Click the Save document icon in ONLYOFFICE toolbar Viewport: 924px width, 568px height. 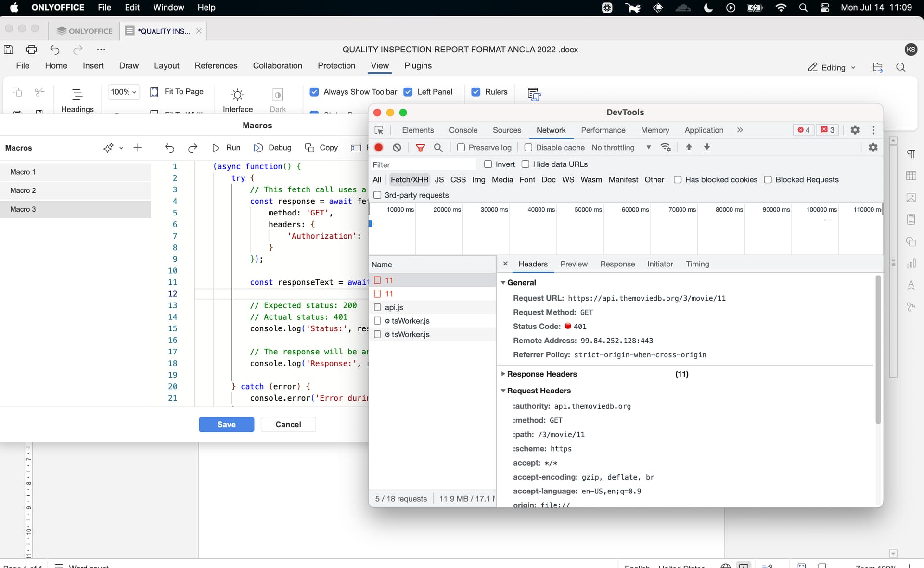coord(9,50)
